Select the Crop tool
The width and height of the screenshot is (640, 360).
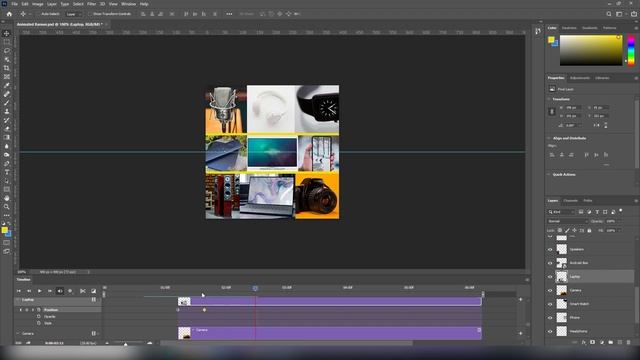tap(7, 68)
